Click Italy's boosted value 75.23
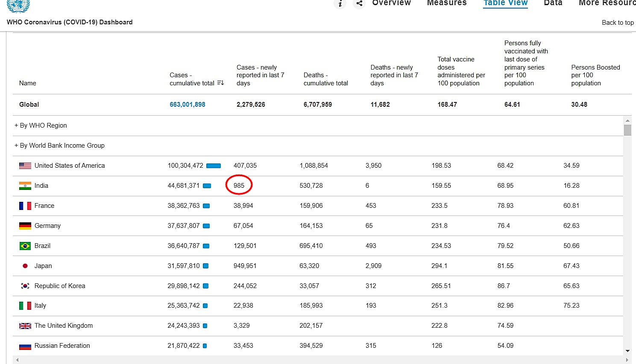Screen dimensions: 636x364 (572, 306)
